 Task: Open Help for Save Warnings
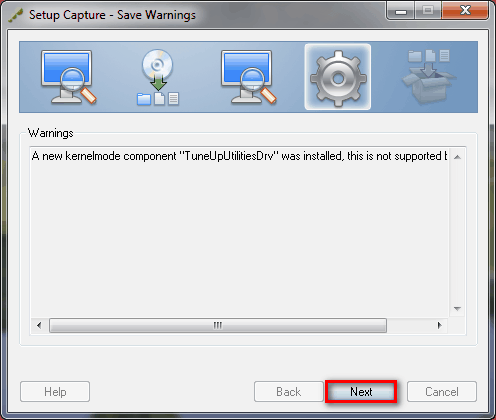tap(55, 392)
